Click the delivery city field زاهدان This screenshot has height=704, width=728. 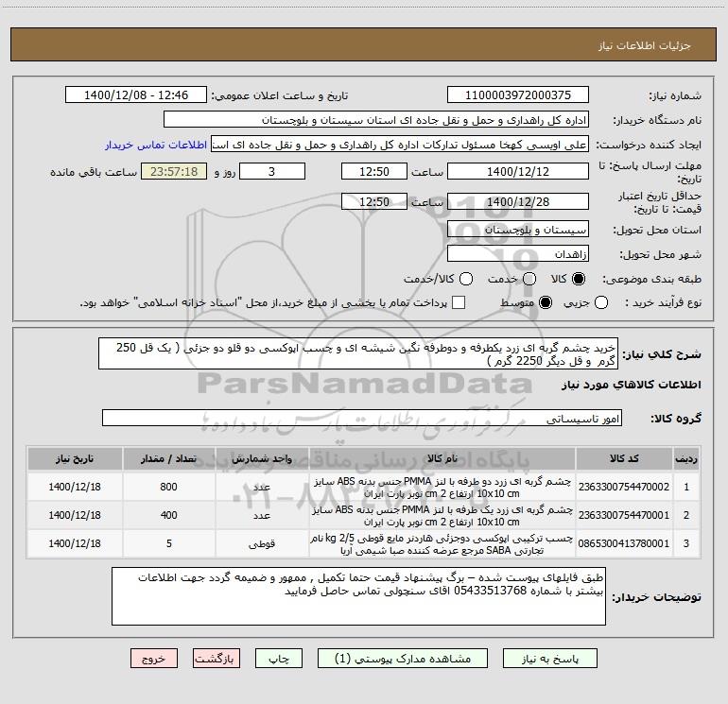(x=518, y=254)
